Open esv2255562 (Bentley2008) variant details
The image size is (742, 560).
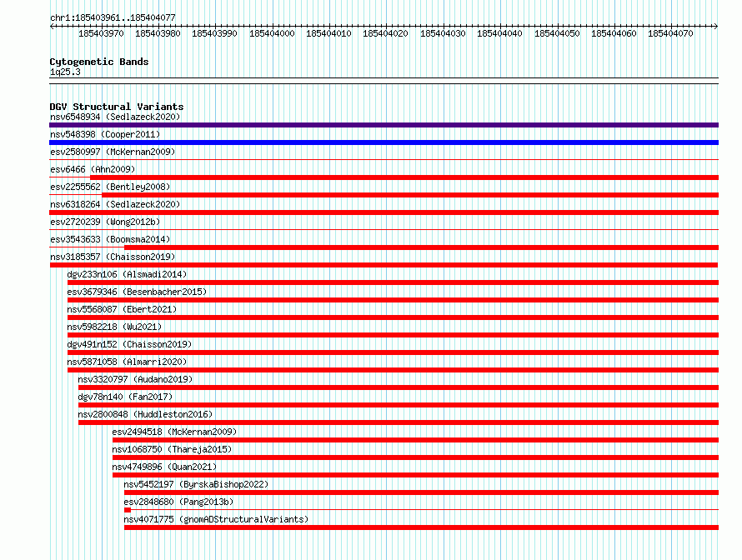[x=110, y=187]
